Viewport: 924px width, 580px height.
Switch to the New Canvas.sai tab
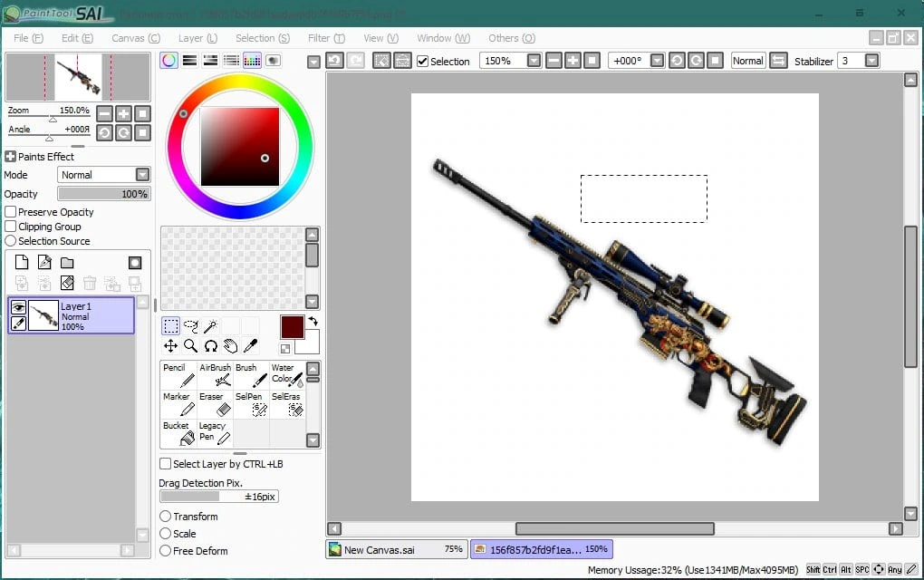click(397, 549)
